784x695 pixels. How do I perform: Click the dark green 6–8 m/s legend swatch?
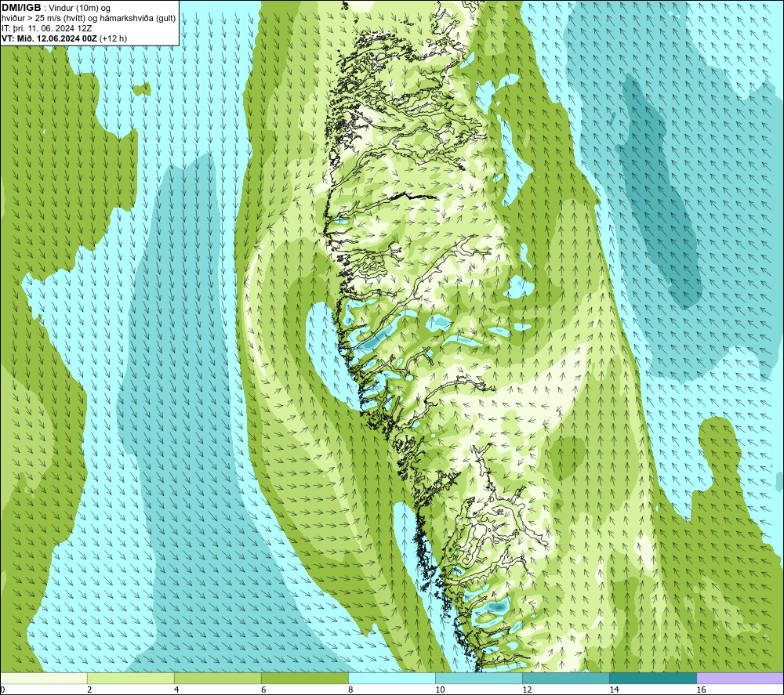click(x=305, y=679)
